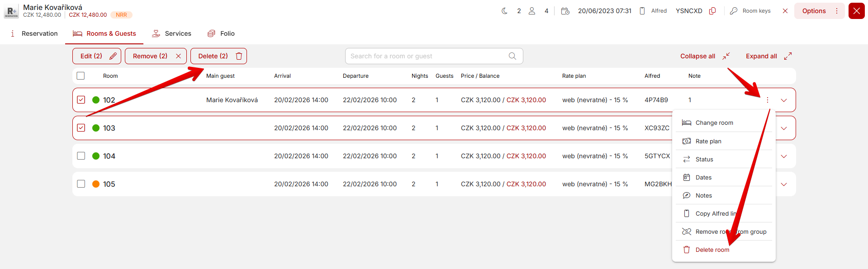Toggle the select-all checkbox in header row
868x269 pixels.
coord(81,76)
